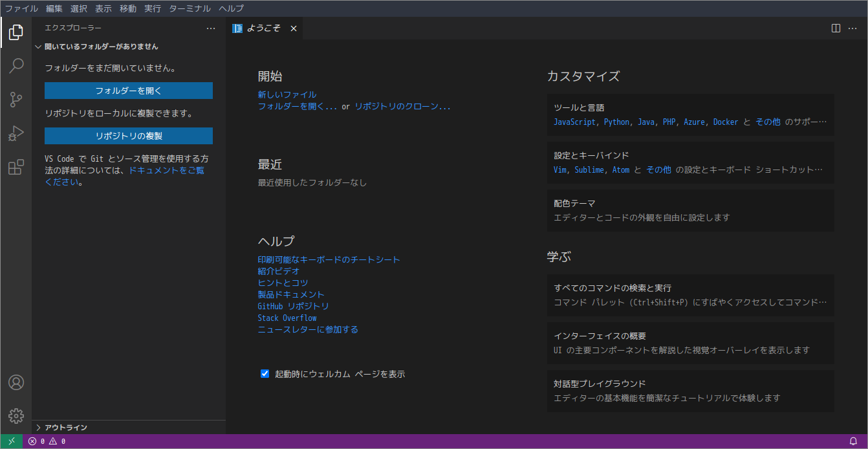Click the Sublime keymap link
868x449 pixels.
[x=589, y=170]
